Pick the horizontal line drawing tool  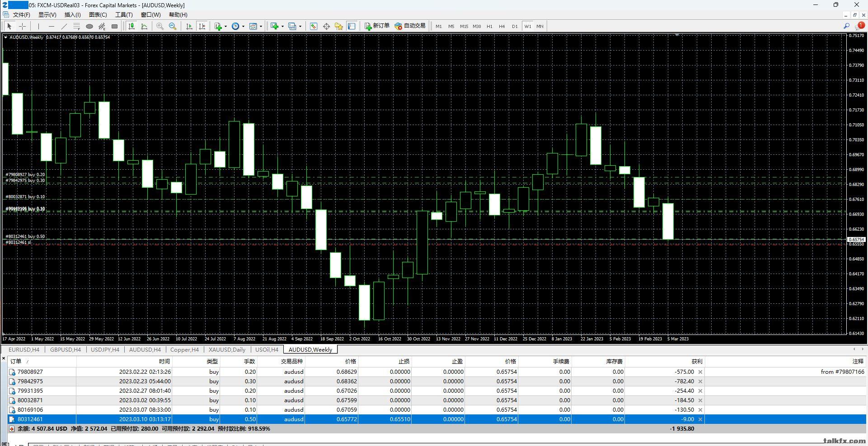point(52,26)
